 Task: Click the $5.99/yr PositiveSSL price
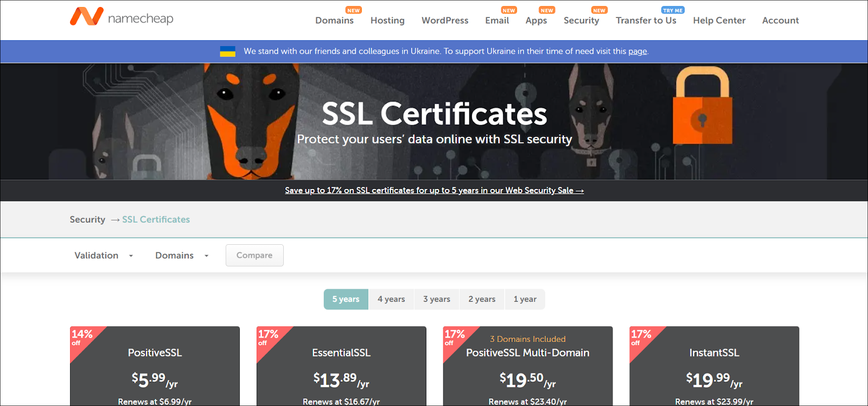click(x=155, y=380)
